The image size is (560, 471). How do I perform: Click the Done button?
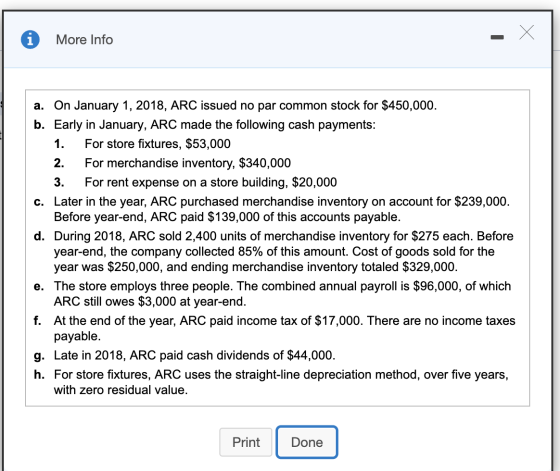tap(307, 442)
